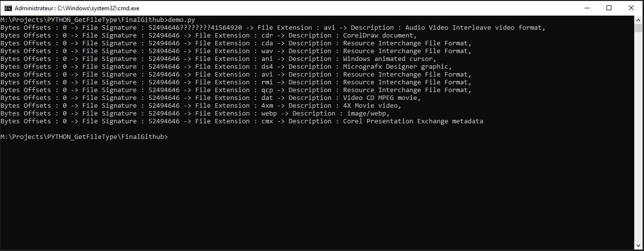The image size is (644, 251).
Task: Click the final empty command prompt line
Action: [x=84, y=137]
